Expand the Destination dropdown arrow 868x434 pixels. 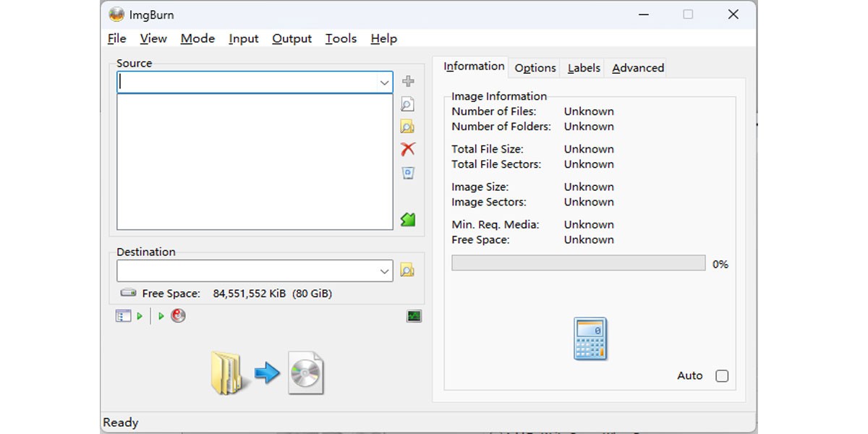click(x=384, y=271)
